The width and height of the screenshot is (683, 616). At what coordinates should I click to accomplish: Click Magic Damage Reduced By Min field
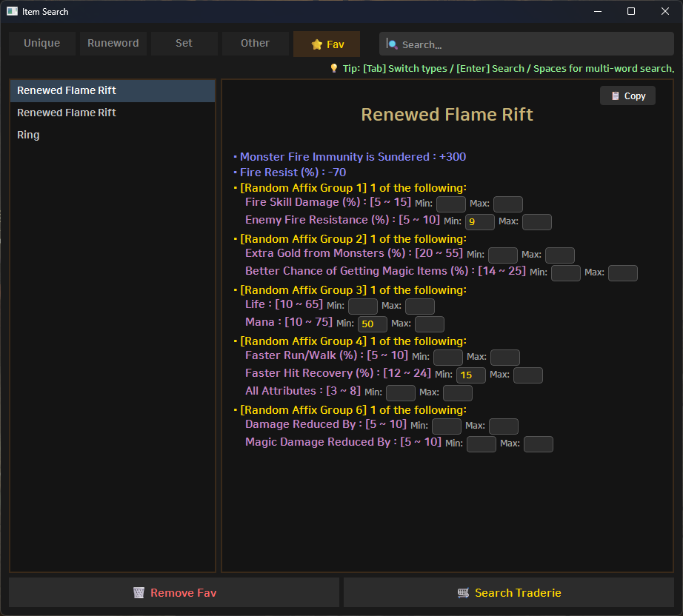point(481,444)
